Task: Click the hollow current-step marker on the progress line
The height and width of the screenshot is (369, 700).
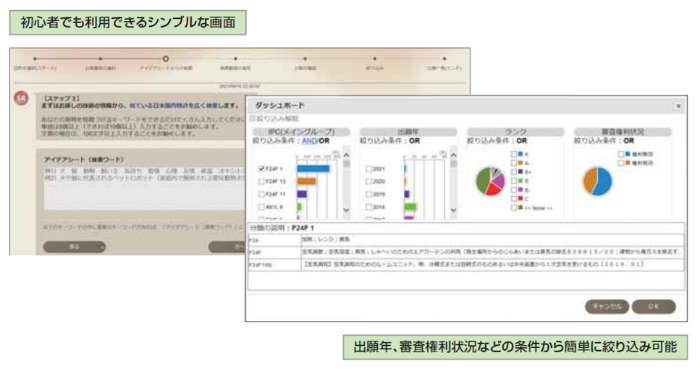Action: click(166, 58)
